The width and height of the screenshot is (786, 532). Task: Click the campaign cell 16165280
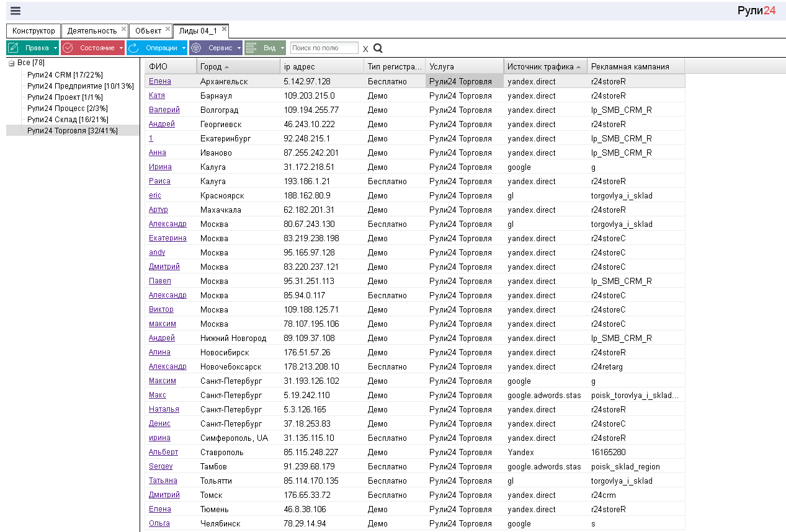click(636, 452)
